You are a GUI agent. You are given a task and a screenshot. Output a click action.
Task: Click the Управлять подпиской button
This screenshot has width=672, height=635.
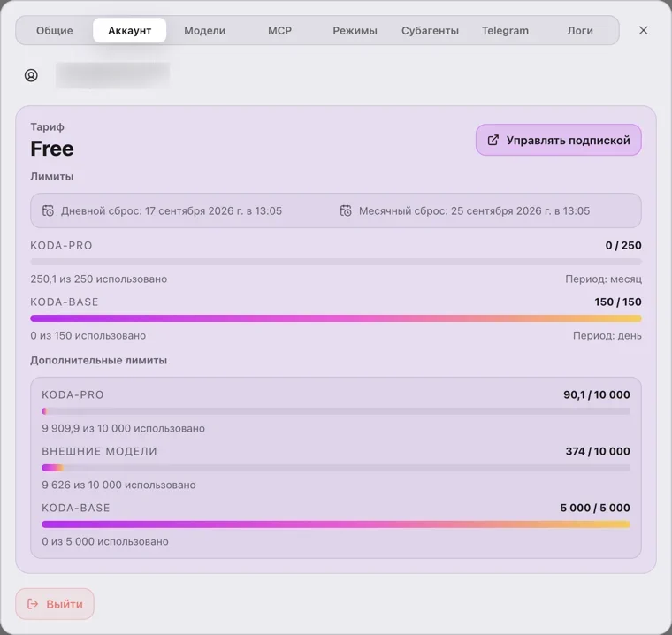coord(559,141)
